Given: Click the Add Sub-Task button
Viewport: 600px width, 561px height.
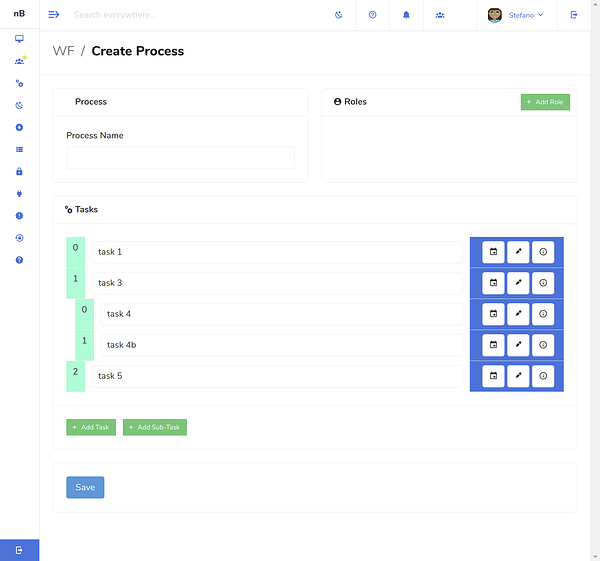Looking at the screenshot, I should 155,427.
